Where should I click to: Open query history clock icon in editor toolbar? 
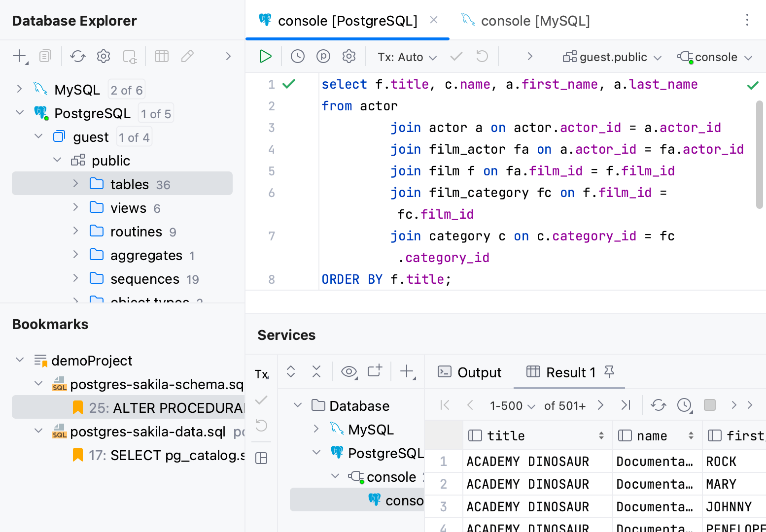click(x=297, y=57)
